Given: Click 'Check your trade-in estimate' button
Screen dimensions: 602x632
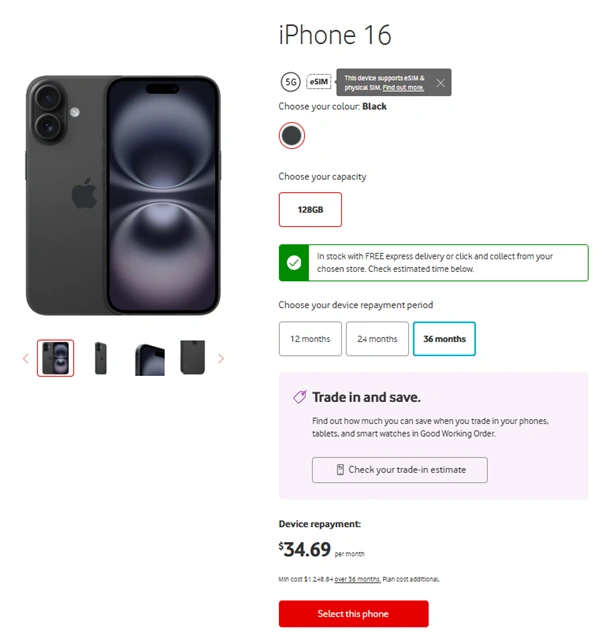Looking at the screenshot, I should pyautogui.click(x=399, y=470).
